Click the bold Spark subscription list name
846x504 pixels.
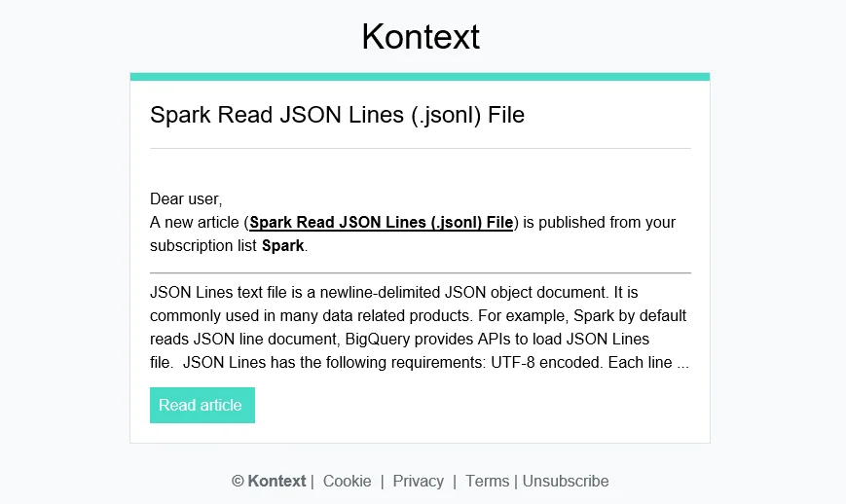click(282, 246)
